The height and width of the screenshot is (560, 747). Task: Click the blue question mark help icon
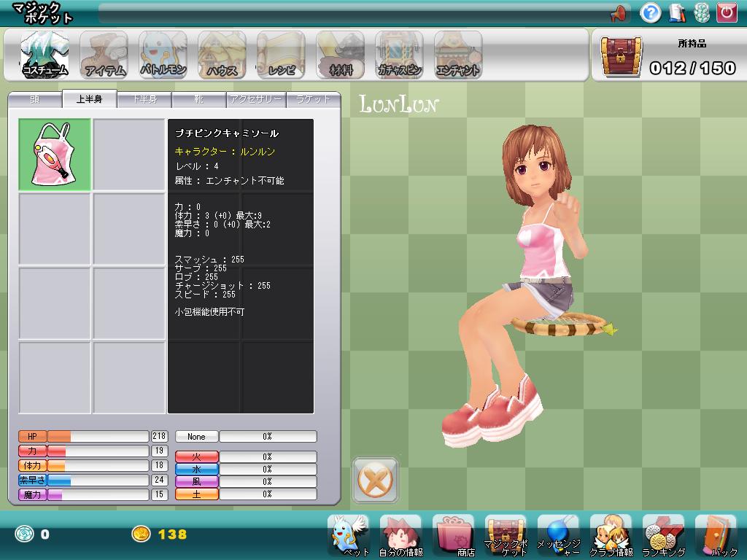pyautogui.click(x=650, y=12)
